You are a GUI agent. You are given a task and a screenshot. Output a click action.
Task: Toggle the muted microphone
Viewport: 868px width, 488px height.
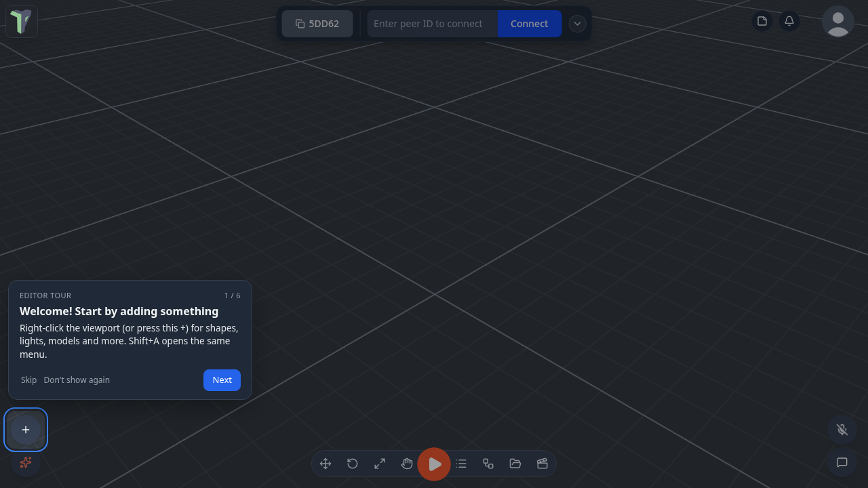[842, 430]
